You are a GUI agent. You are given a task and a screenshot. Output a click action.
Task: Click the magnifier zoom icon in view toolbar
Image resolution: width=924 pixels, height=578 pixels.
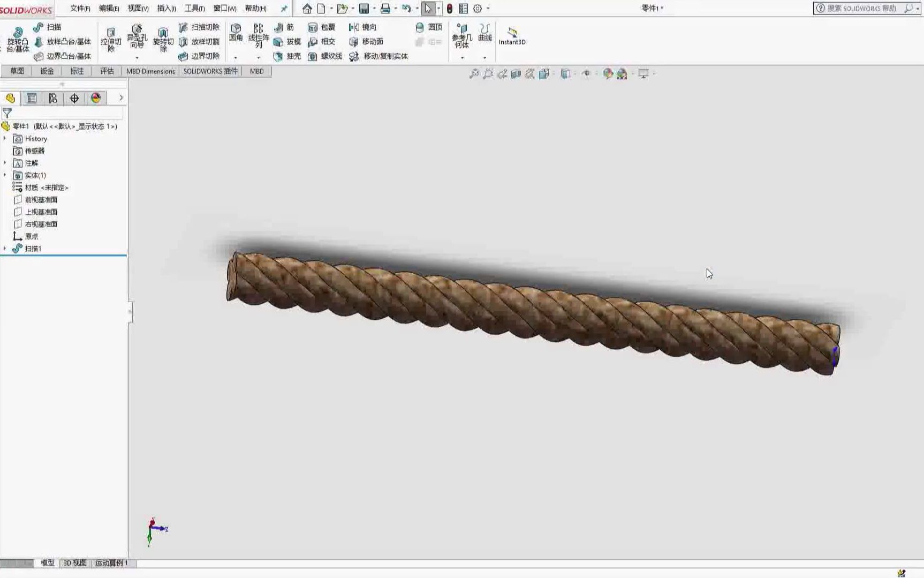pos(474,73)
